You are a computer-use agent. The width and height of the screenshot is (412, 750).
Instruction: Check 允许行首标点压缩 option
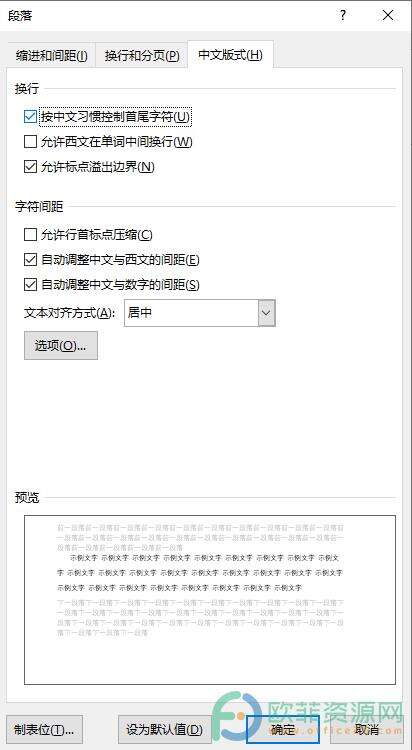tap(30, 235)
